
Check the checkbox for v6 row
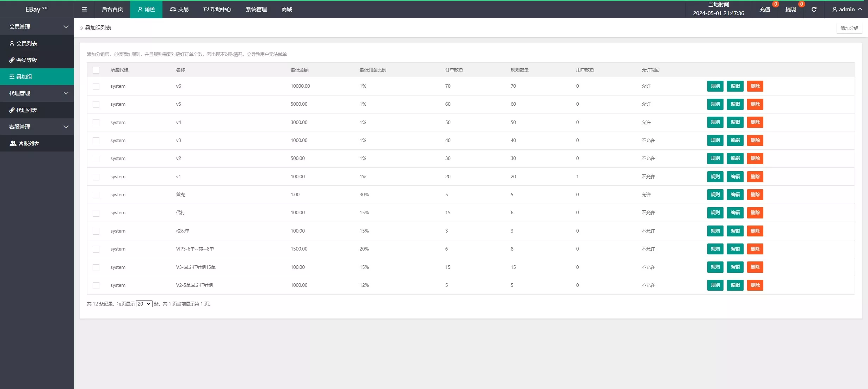click(x=96, y=86)
